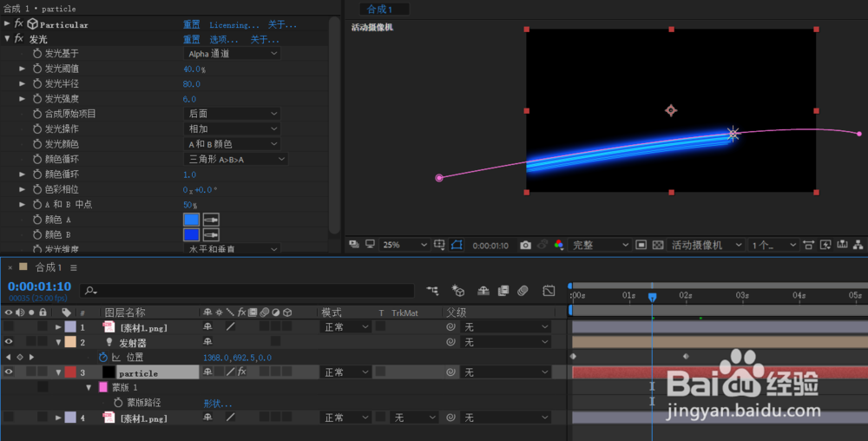Click the snapshot camera icon in viewer
The width and height of the screenshot is (868, 441).
tap(525, 245)
